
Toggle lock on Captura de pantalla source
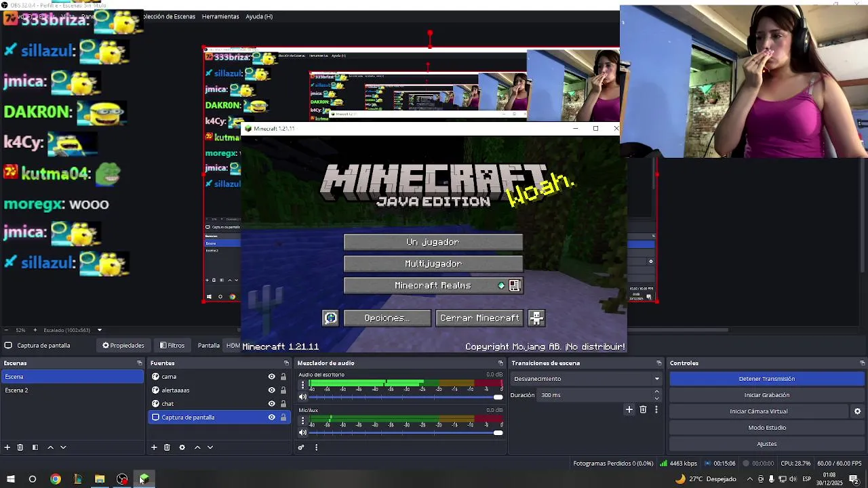tap(283, 418)
